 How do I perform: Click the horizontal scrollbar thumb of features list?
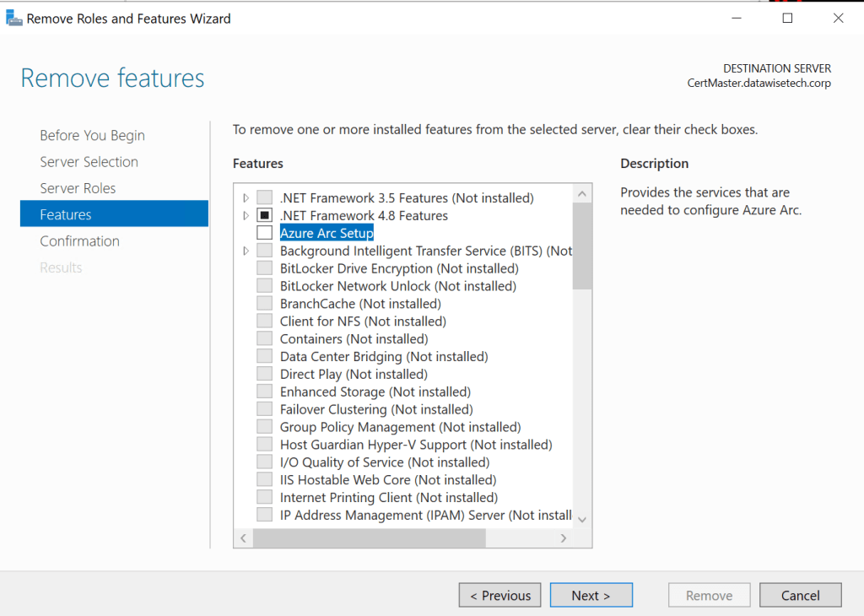pyautogui.click(x=370, y=538)
